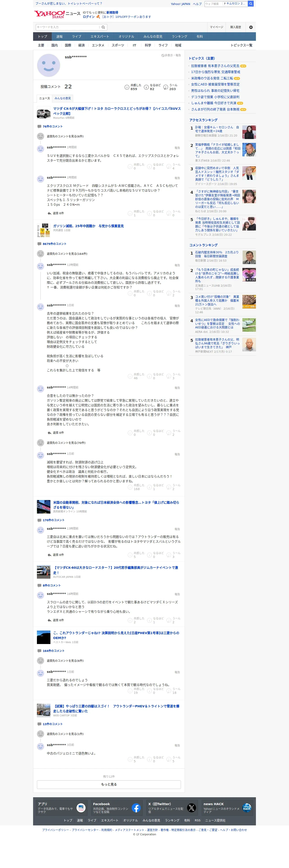Image resolution: width=289 pixels, height=868 pixels.
Task: Focus the キーワードを入力 search field
Action: click(x=68, y=27)
